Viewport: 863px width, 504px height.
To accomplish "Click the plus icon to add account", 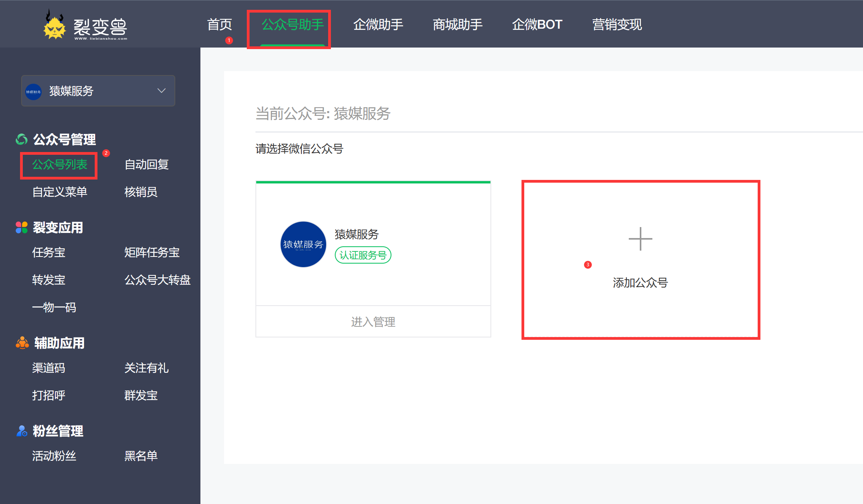I will click(x=640, y=238).
